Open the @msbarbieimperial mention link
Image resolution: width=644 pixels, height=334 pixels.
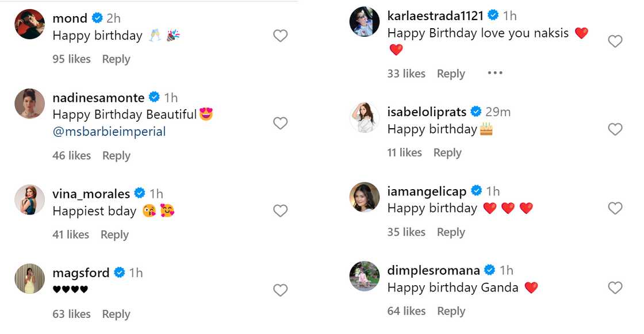click(109, 132)
